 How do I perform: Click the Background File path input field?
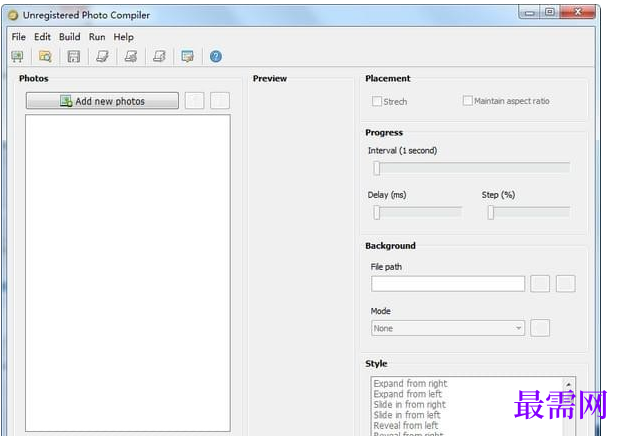(x=448, y=284)
